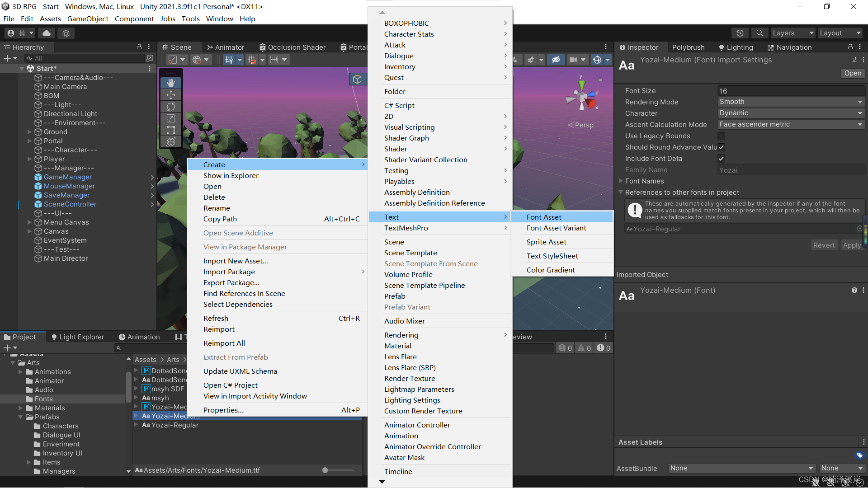The width and height of the screenshot is (868, 488).
Task: Open the AssetBundle None dropdown
Action: (x=741, y=468)
